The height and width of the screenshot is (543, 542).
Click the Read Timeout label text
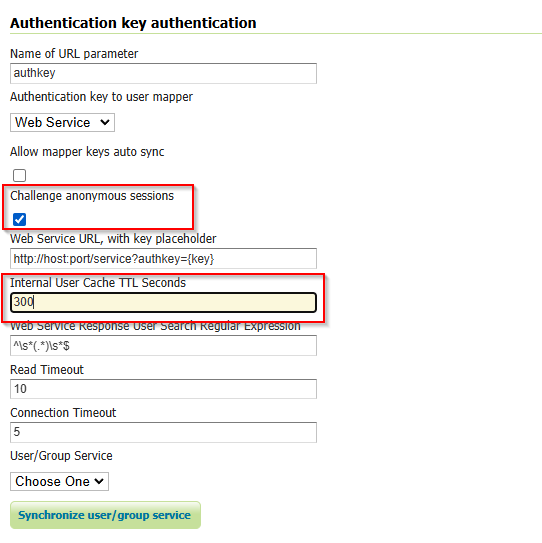pyautogui.click(x=47, y=370)
